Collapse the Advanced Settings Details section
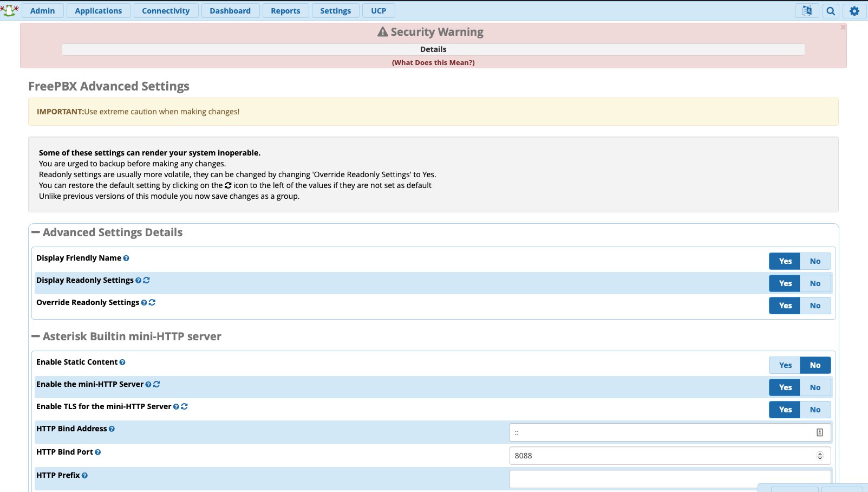Image resolution: width=868 pixels, height=492 pixels. point(36,232)
